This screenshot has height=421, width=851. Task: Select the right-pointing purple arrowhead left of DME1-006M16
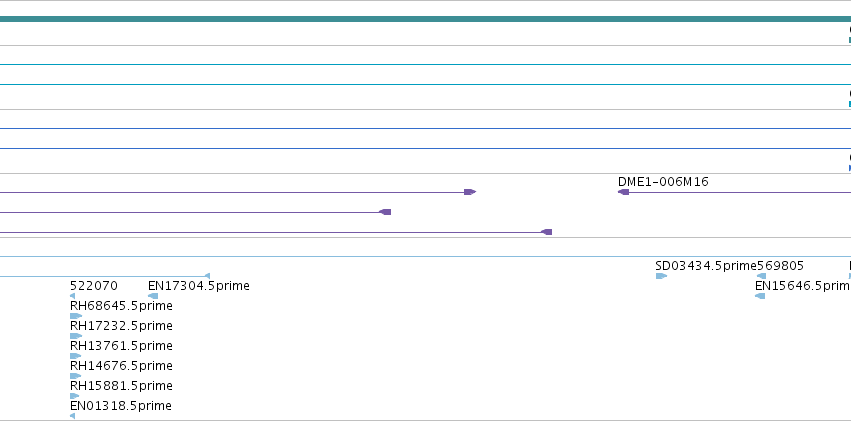coord(470,192)
